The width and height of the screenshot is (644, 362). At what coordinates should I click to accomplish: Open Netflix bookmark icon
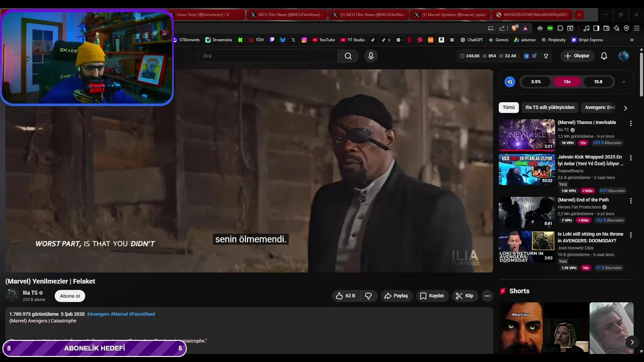pos(409,40)
